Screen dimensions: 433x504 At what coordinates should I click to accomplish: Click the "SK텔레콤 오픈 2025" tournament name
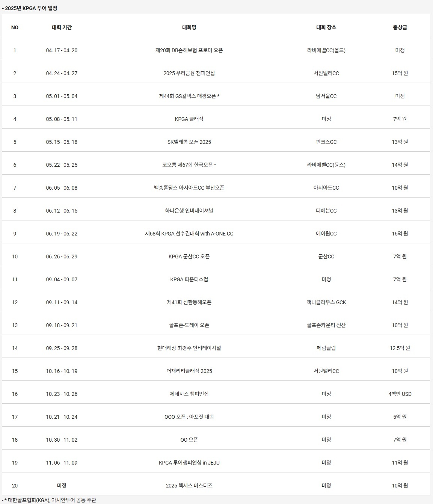coord(189,142)
